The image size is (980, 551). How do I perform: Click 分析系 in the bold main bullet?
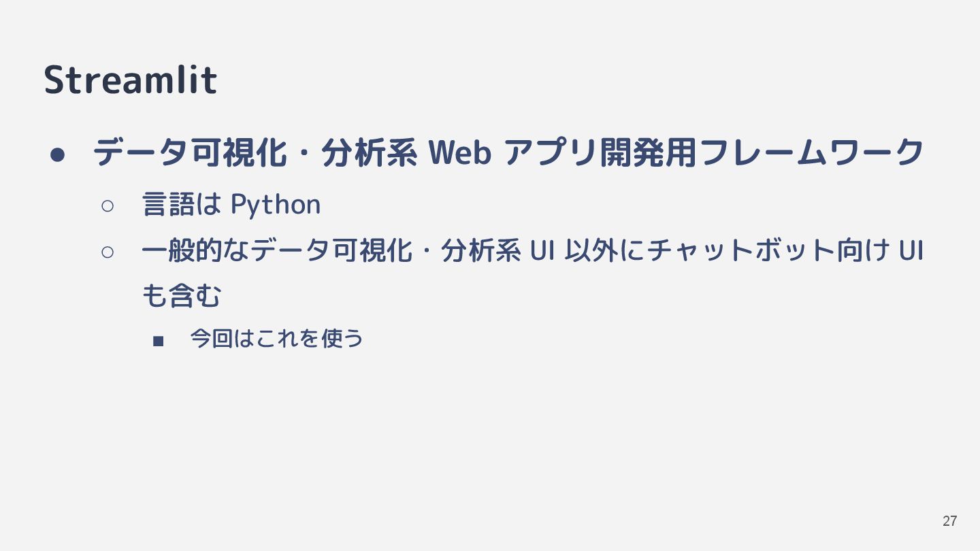369,152
